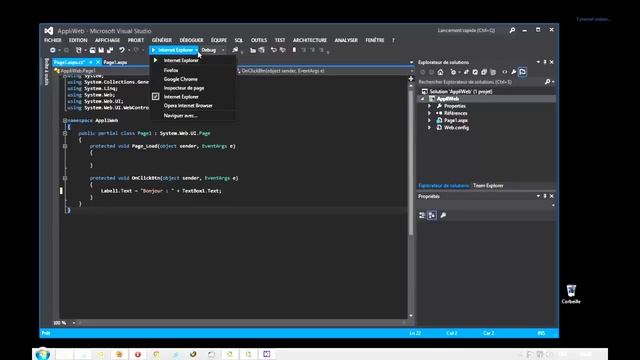Click the checked Internet Explorer menu entry
This screenshot has width=640, height=360.
tap(193, 97)
